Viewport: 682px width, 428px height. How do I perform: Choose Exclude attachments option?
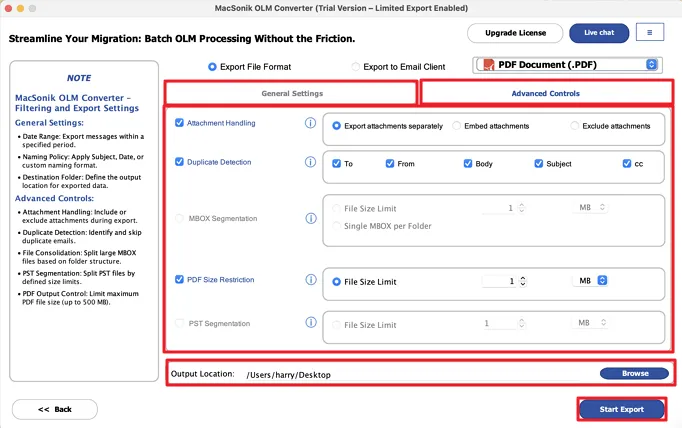tap(575, 126)
